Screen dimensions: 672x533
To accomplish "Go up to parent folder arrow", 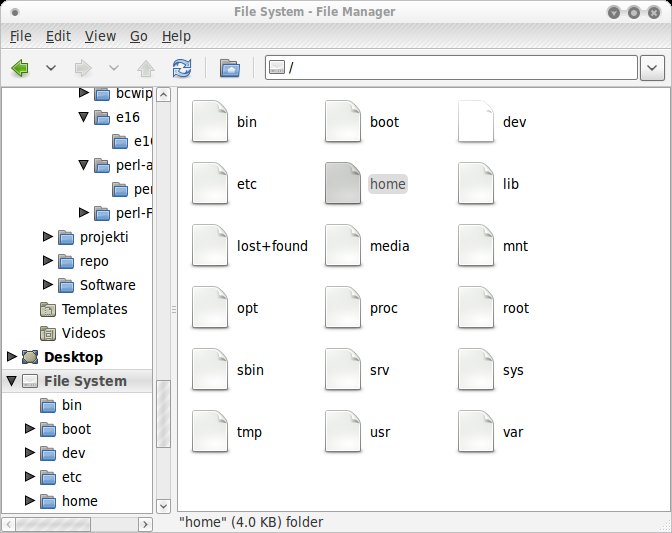I will click(x=146, y=68).
